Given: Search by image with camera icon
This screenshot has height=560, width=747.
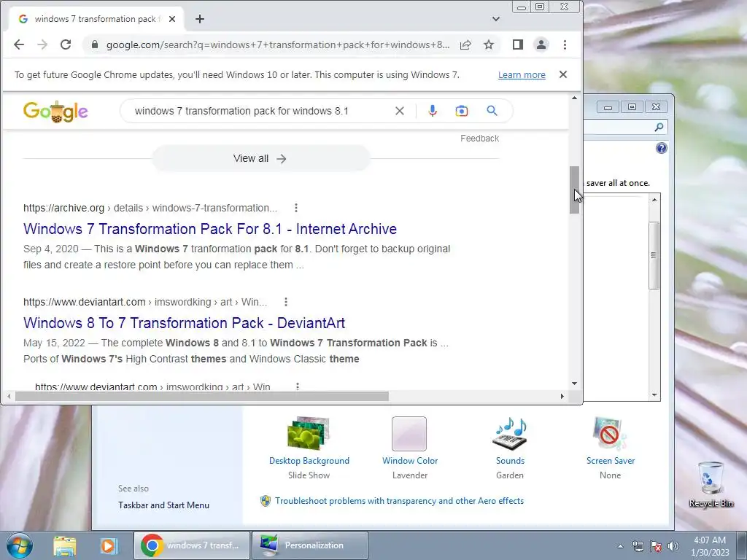Looking at the screenshot, I should click(x=461, y=111).
